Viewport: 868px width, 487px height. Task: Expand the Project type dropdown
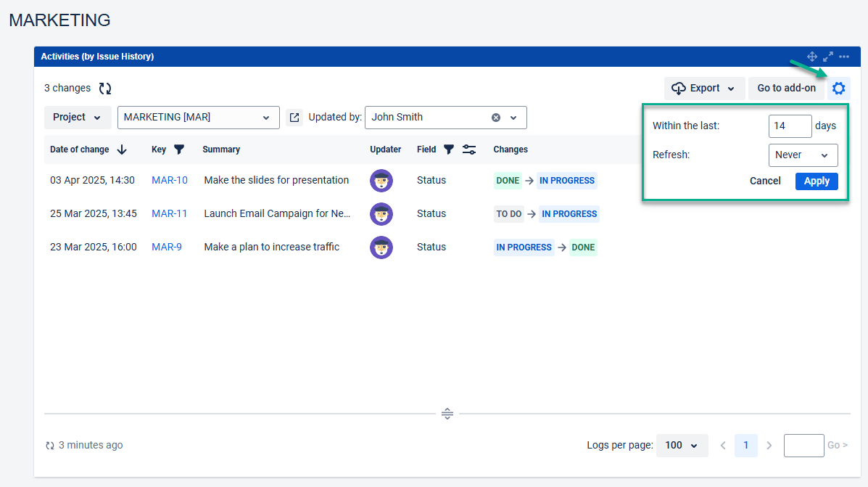coord(78,118)
